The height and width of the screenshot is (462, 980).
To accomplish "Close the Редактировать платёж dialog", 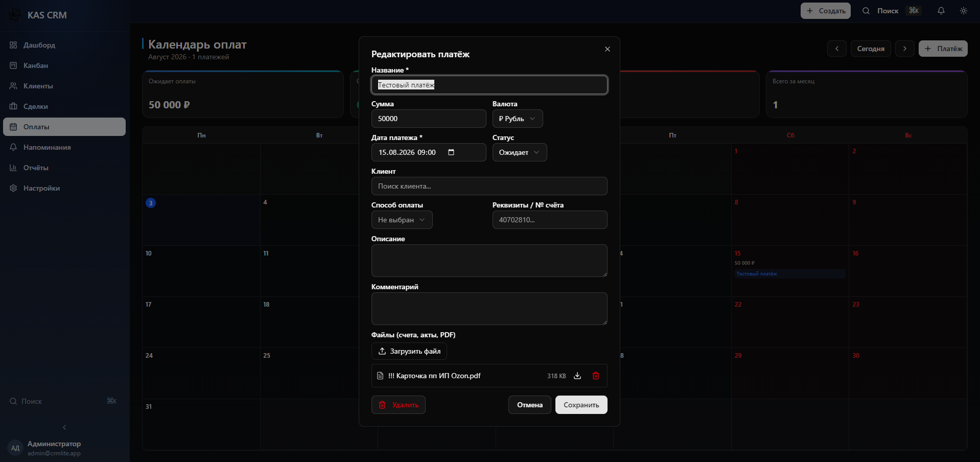I will (608, 49).
